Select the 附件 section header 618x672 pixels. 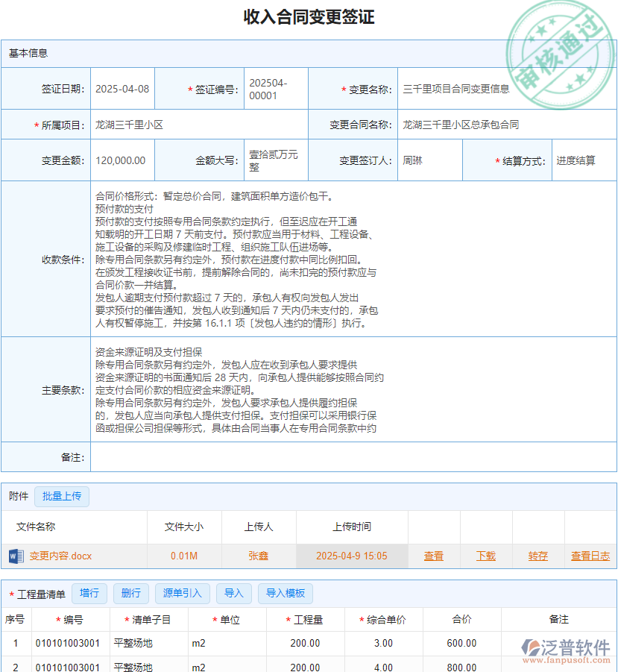coord(16,496)
